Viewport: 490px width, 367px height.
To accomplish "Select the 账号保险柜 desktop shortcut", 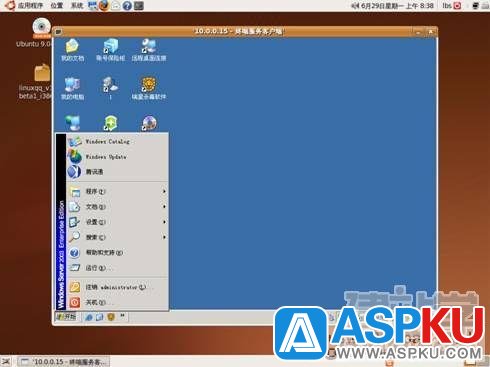I will pos(110,50).
